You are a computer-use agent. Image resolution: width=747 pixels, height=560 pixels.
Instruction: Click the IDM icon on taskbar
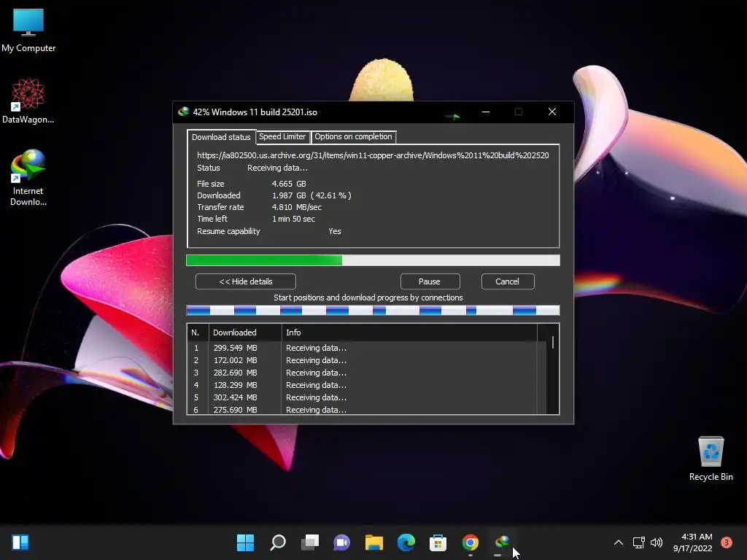pos(502,542)
